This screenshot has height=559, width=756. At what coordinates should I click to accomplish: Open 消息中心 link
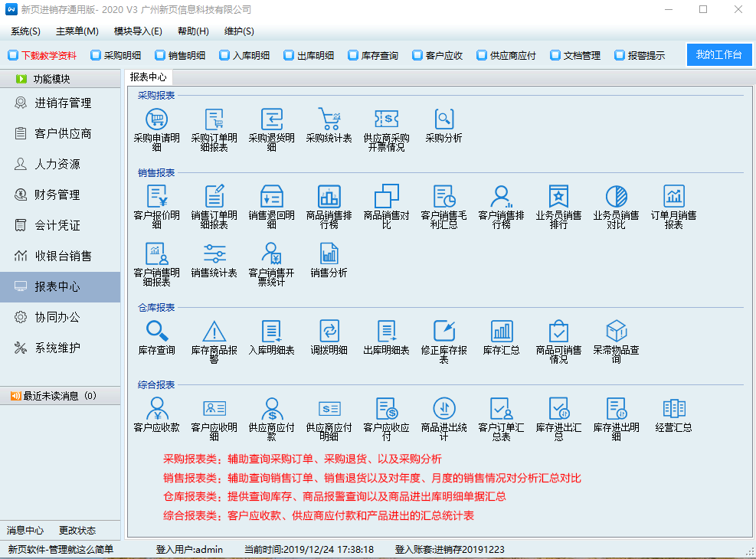click(x=25, y=531)
